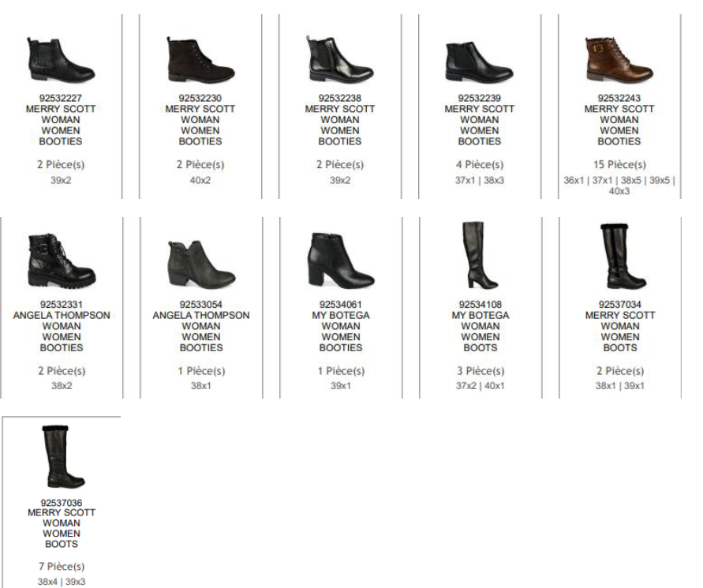The image size is (703, 588).
Task: Select the brown buckle boot 92532243 image
Action: pos(619,60)
